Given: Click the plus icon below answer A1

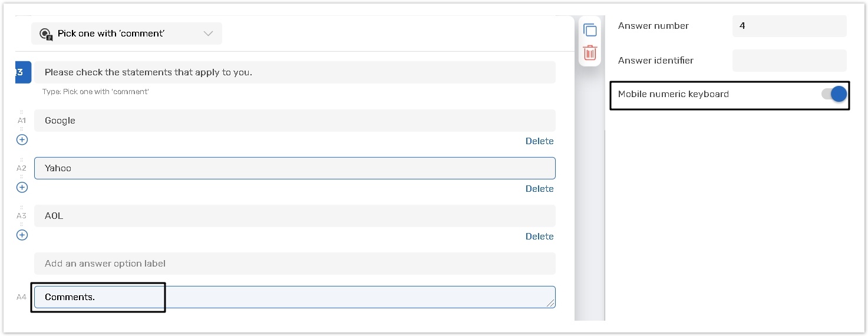Looking at the screenshot, I should (22, 139).
